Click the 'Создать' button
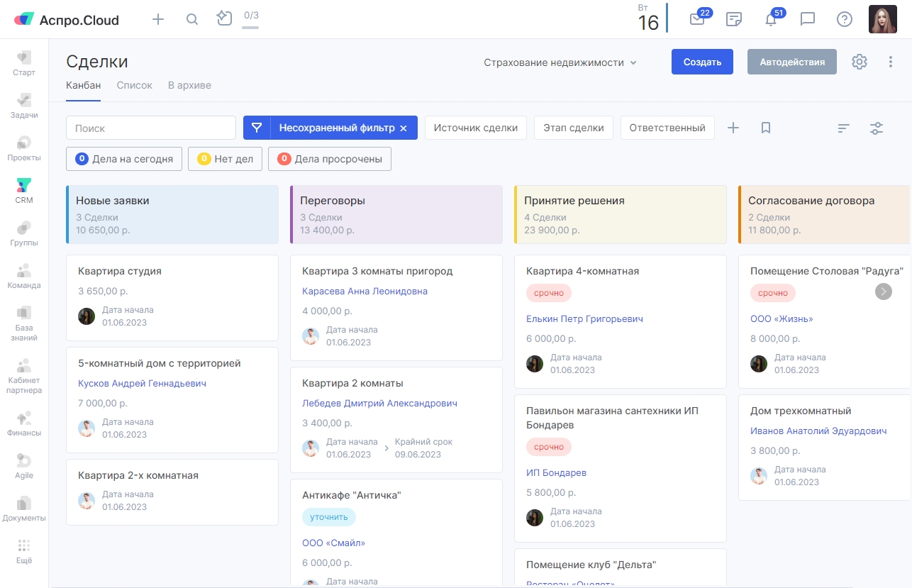The image size is (912, 588). [702, 62]
